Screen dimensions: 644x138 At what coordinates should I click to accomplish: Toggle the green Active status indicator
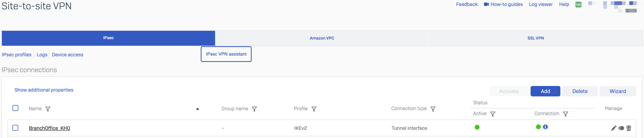(477, 127)
